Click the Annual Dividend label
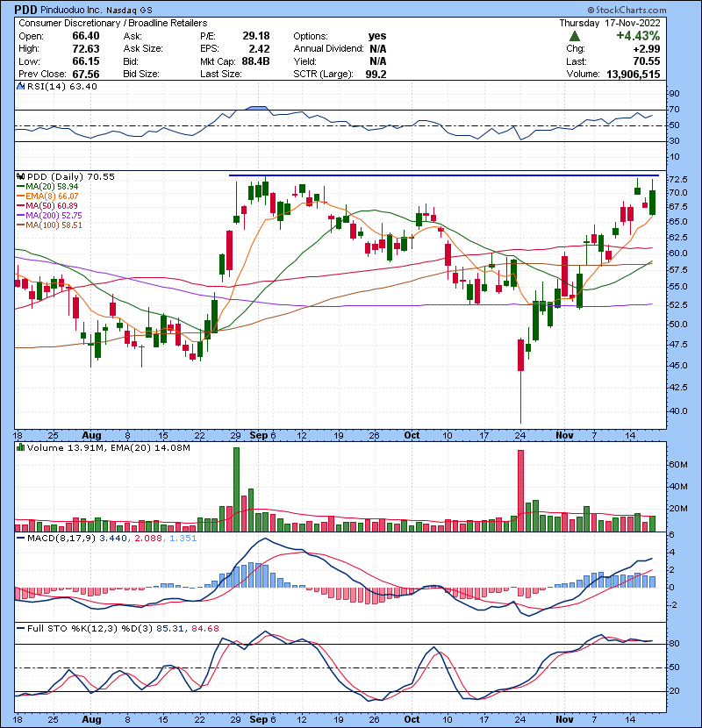Viewport: 702px width, 728px height. (328, 48)
